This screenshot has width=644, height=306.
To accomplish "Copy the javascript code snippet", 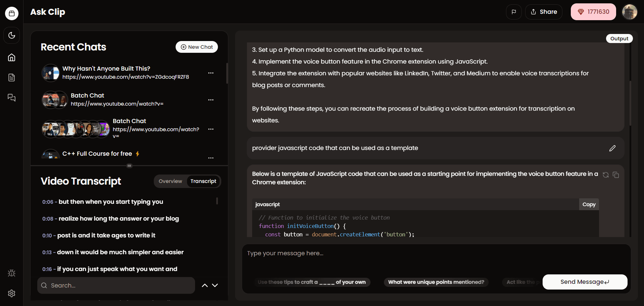I will click(x=589, y=204).
